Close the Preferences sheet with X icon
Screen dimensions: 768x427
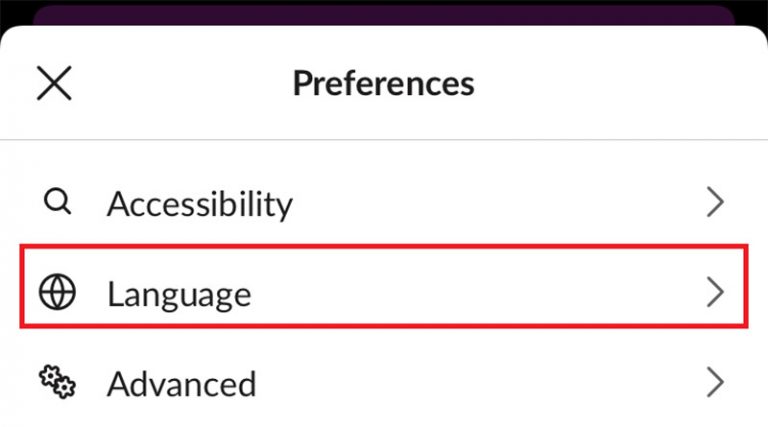(54, 83)
